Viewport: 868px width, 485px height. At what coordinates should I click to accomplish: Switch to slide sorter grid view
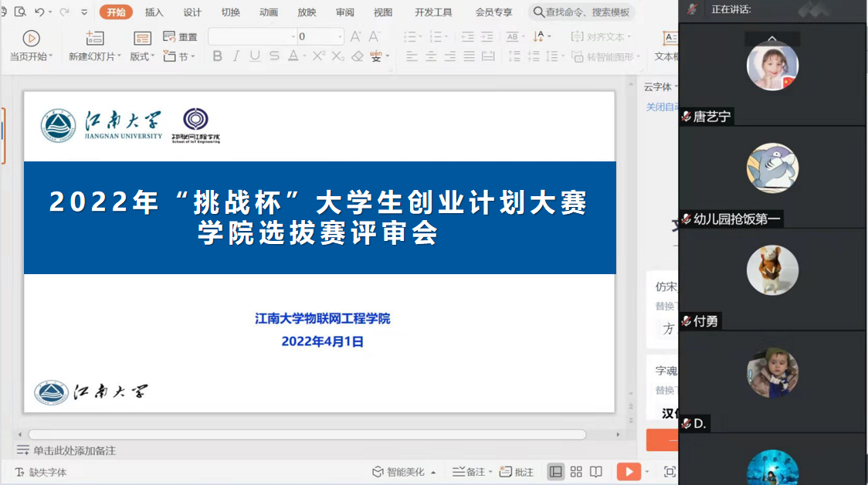click(x=576, y=471)
